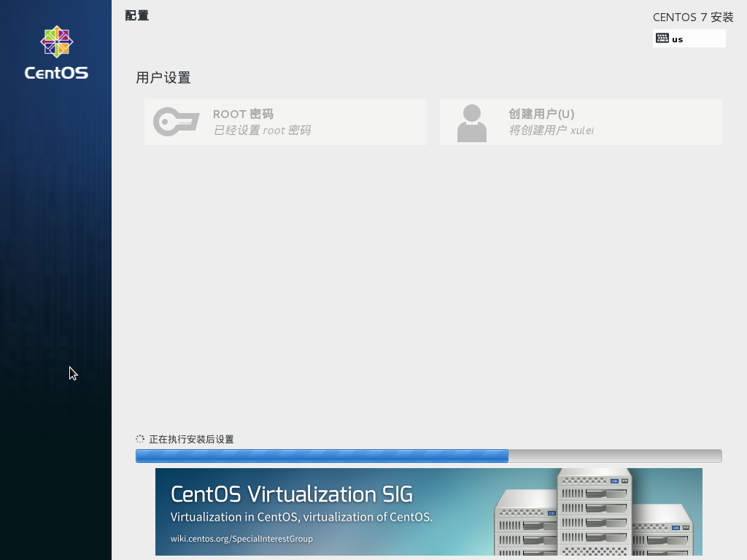This screenshot has height=560, width=747.
Task: Click the 用户设置 heading
Action: 163,77
